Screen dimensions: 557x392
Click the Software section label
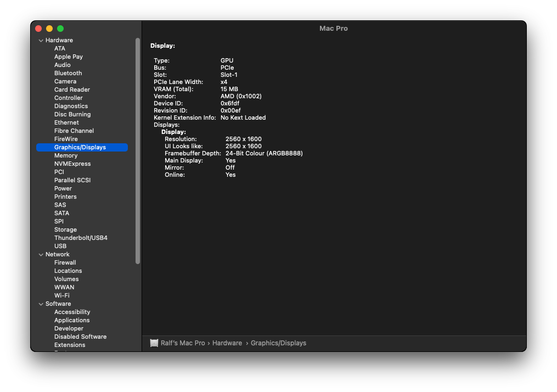coord(58,304)
